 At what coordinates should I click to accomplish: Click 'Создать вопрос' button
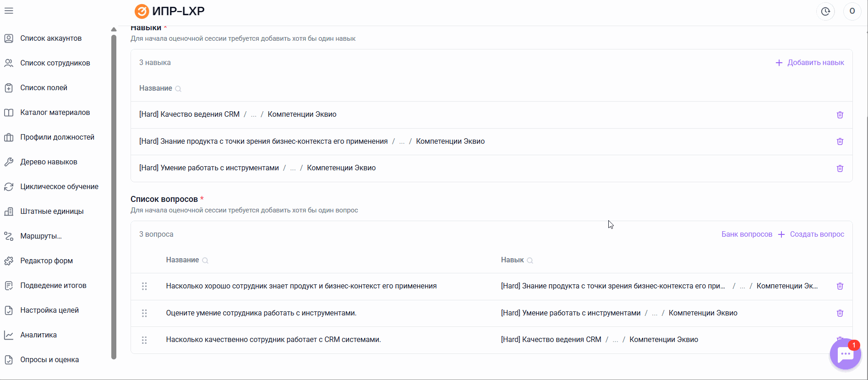click(811, 234)
